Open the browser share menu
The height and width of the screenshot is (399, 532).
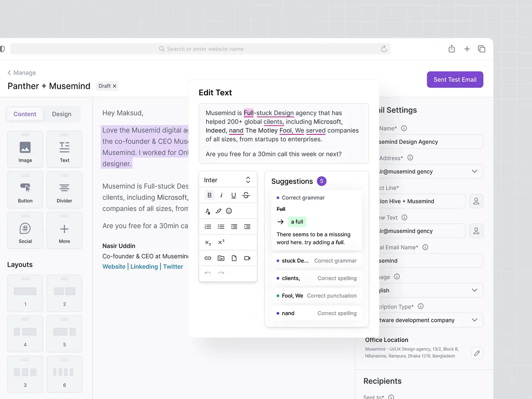pyautogui.click(x=452, y=49)
